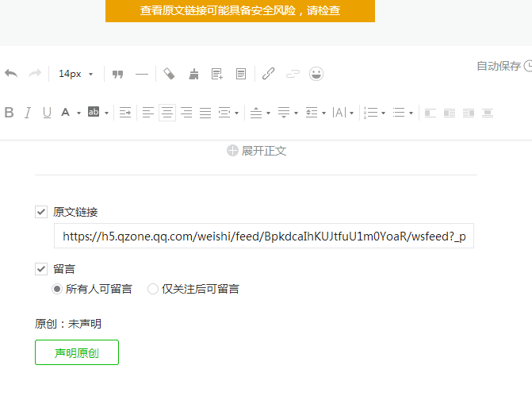
Task: Justify text on both sides
Action: [205, 113]
